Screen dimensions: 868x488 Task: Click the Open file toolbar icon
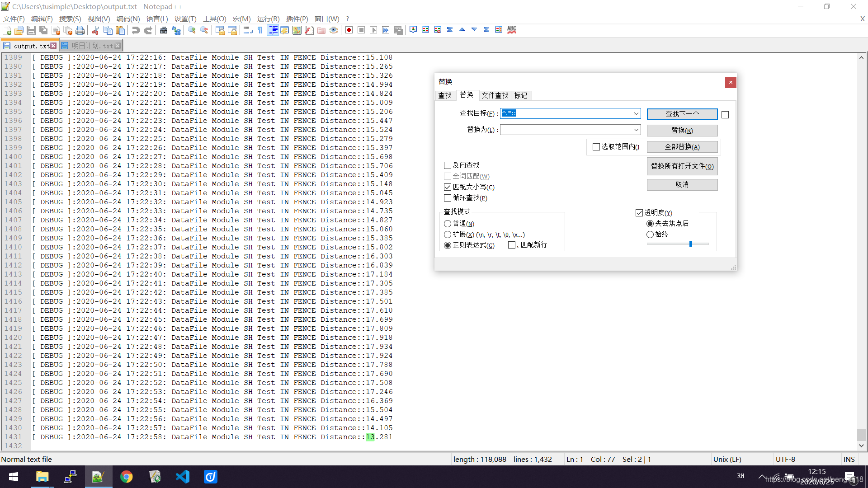tap(19, 30)
